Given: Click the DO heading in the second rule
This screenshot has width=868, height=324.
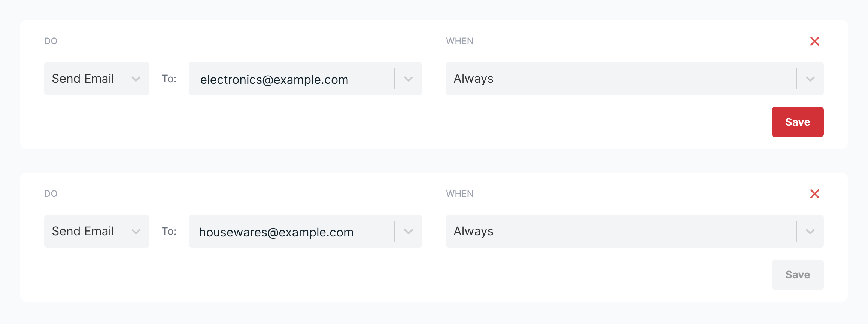Looking at the screenshot, I should [51, 194].
